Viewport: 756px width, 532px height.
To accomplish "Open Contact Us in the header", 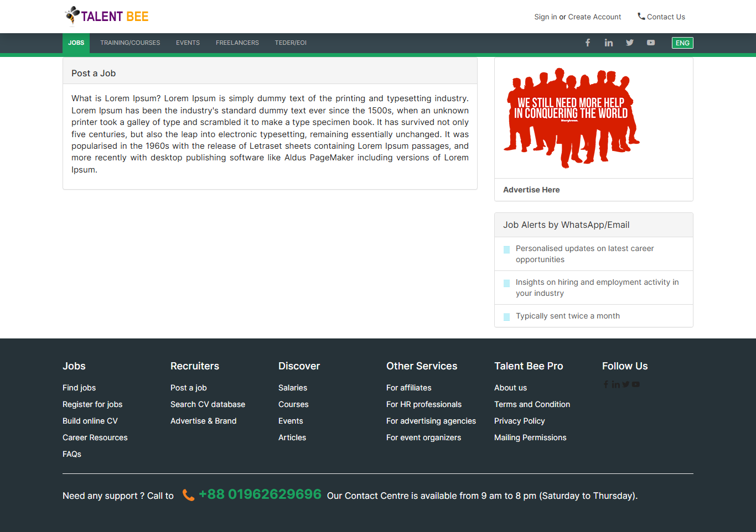I will pyautogui.click(x=661, y=17).
